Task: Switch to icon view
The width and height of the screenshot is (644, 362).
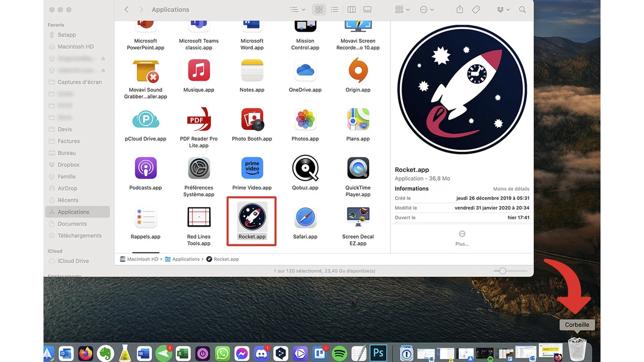Action: point(319,10)
